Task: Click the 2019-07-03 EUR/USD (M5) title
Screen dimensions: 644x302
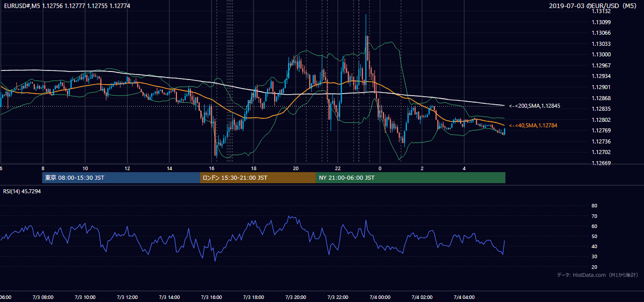Action: [x=593, y=6]
